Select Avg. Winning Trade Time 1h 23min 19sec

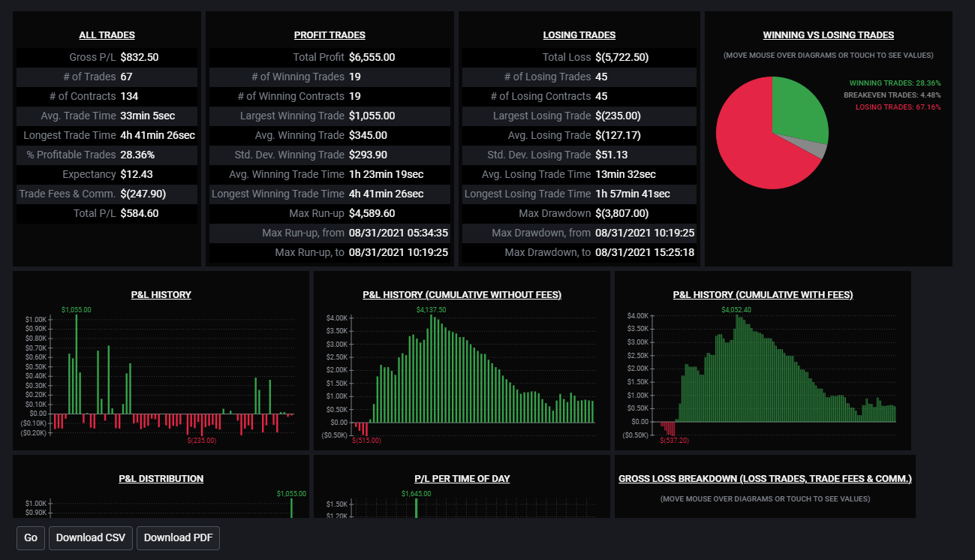tap(387, 174)
